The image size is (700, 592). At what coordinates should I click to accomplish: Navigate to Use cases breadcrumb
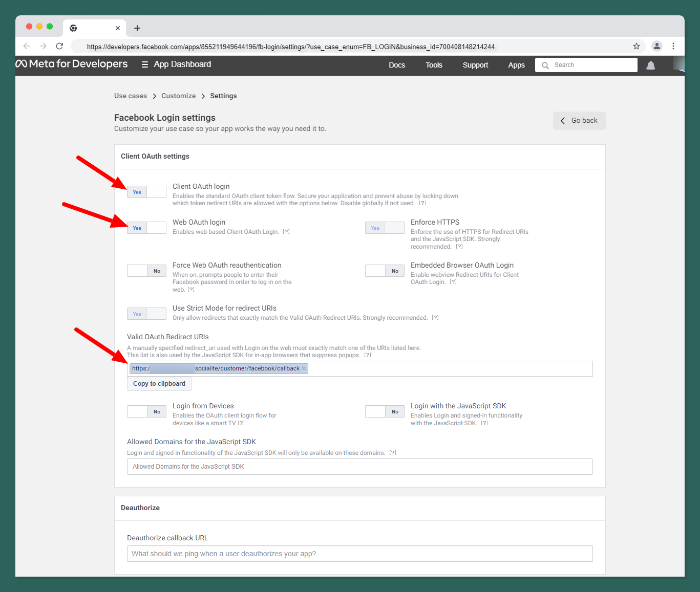tap(131, 96)
